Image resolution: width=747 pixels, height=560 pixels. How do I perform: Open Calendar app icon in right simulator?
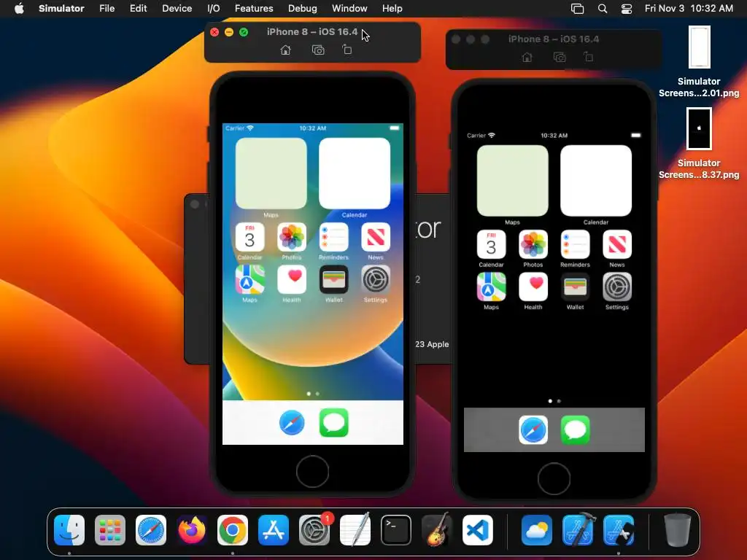[491, 245]
